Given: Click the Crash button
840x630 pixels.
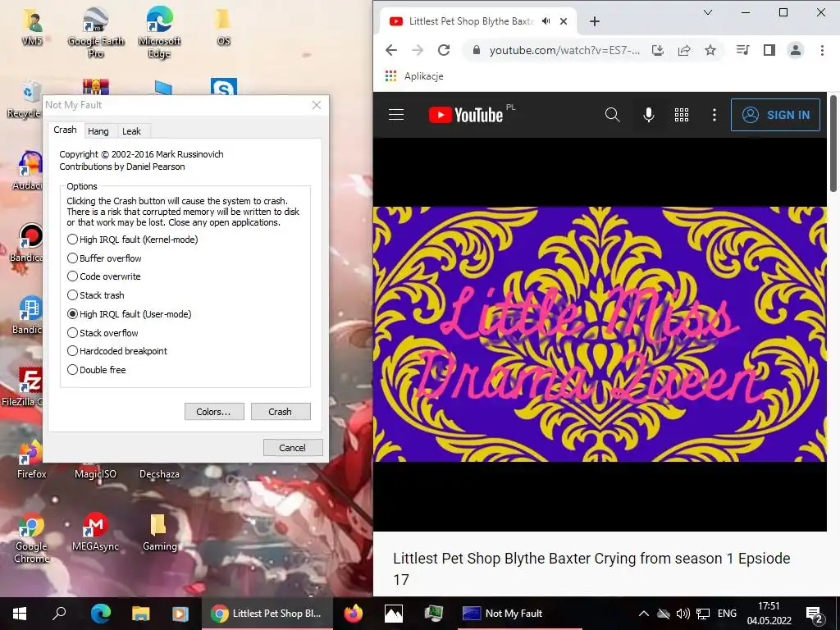Looking at the screenshot, I should tap(281, 412).
